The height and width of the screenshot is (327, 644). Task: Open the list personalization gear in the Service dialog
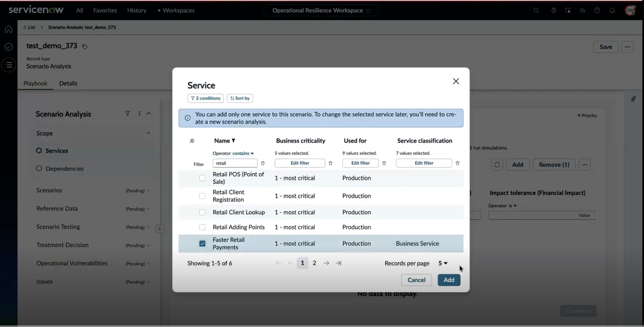tap(192, 141)
